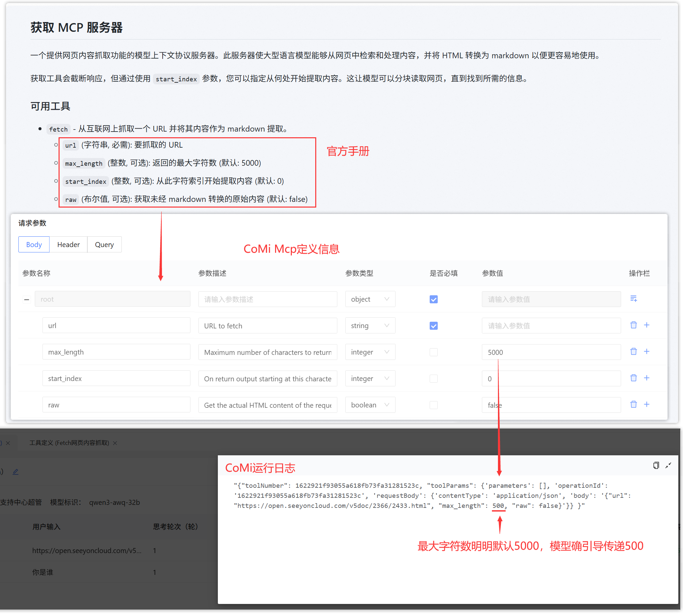Add a parameter after raw row
The width and height of the screenshot is (683, 616).
coord(647,404)
